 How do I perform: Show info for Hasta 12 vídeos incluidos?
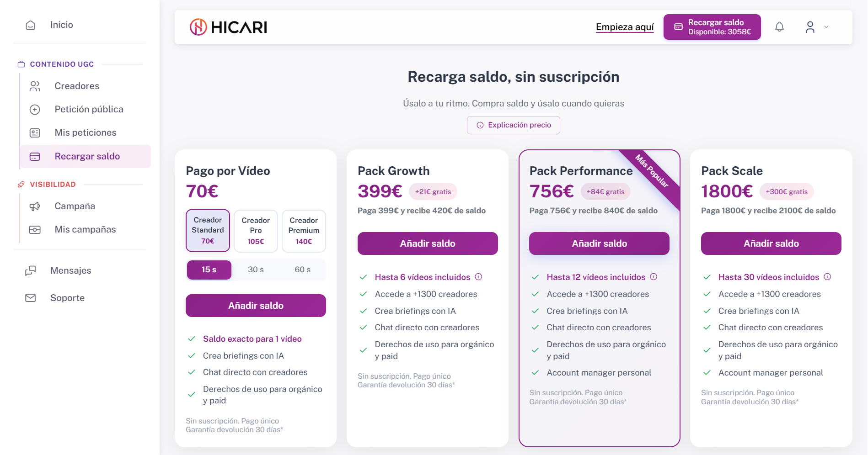654,277
